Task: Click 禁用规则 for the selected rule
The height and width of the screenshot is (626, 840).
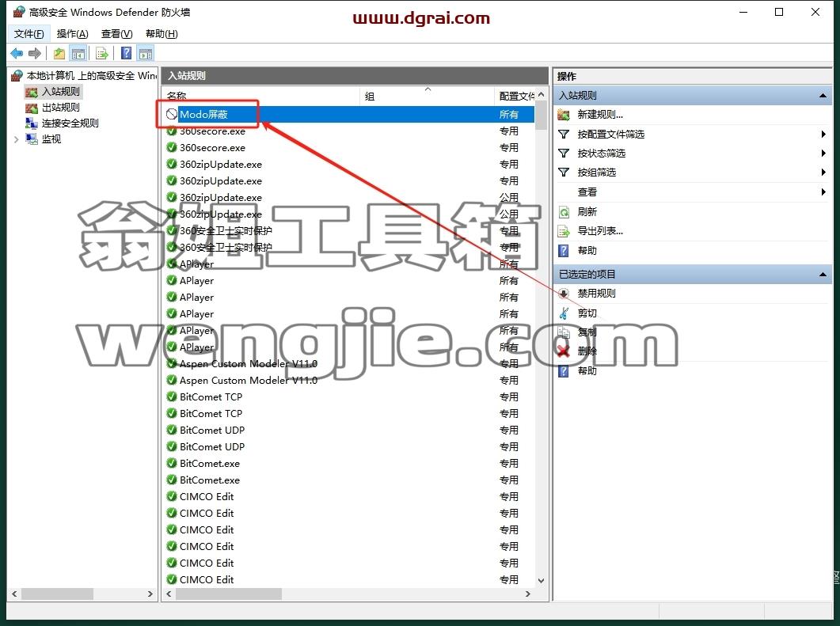Action: (596, 294)
